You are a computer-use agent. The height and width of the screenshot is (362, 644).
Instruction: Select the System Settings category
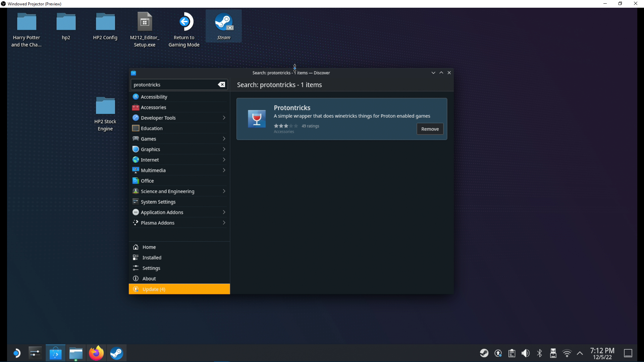[x=179, y=202]
